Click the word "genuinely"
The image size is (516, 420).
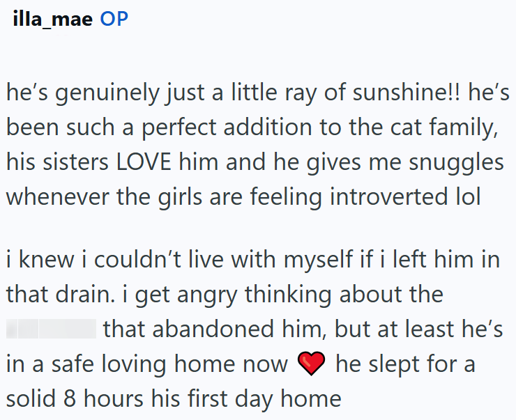click(107, 93)
